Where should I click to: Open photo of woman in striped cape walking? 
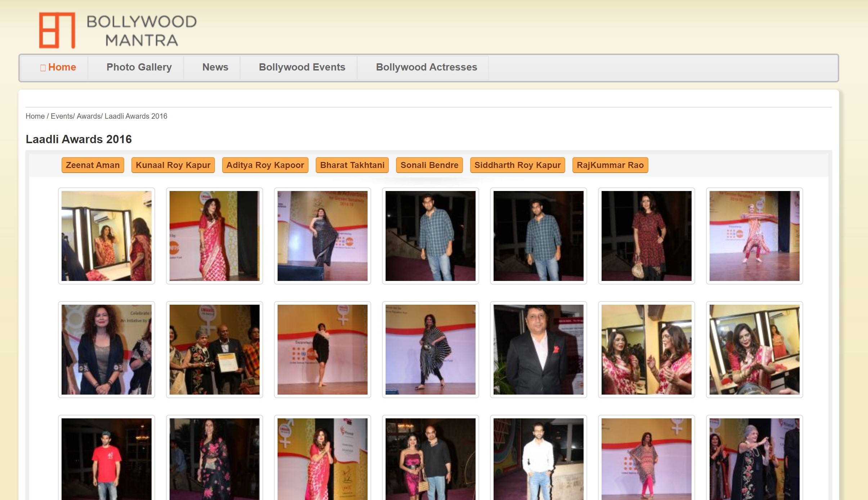431,350
